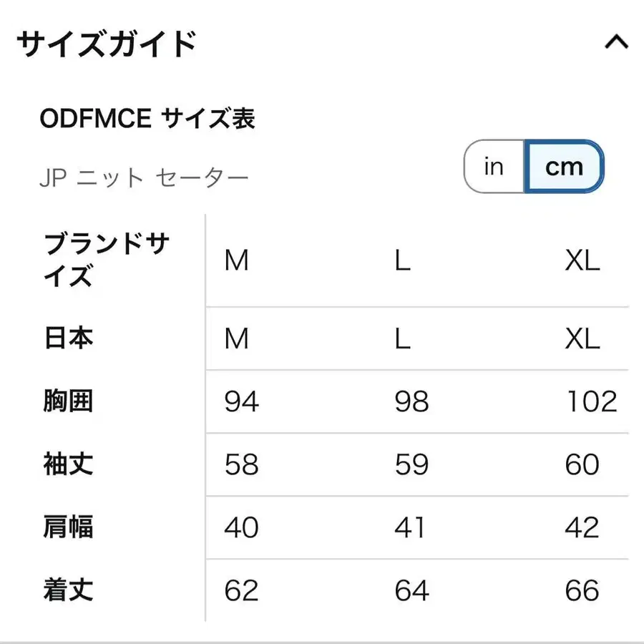Click the 胸囲 row label
The image size is (644, 644).
coord(67,402)
